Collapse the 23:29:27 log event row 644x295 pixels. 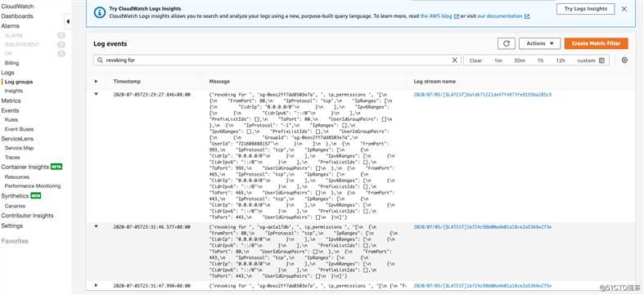pyautogui.click(x=97, y=94)
